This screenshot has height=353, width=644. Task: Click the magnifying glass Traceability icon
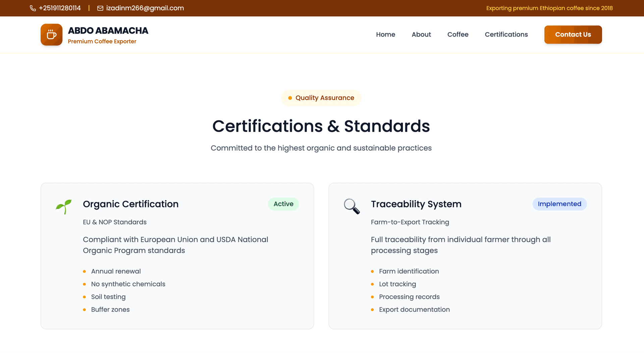point(352,206)
